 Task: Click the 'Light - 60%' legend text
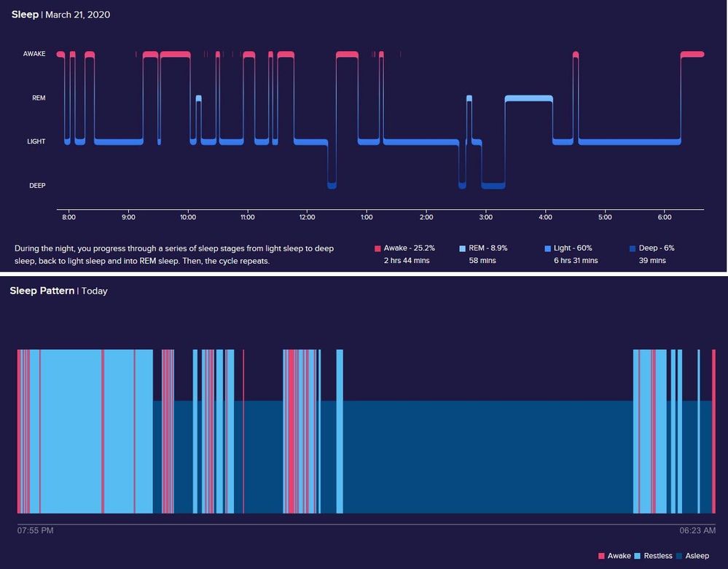coord(573,248)
